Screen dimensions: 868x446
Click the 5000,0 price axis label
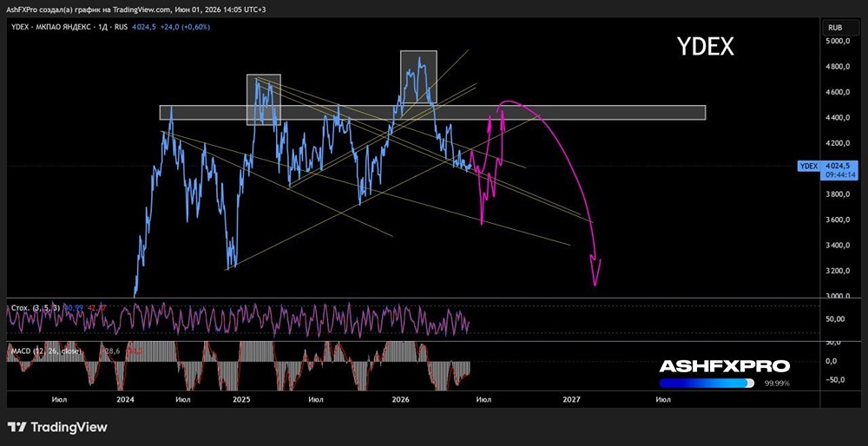(838, 42)
